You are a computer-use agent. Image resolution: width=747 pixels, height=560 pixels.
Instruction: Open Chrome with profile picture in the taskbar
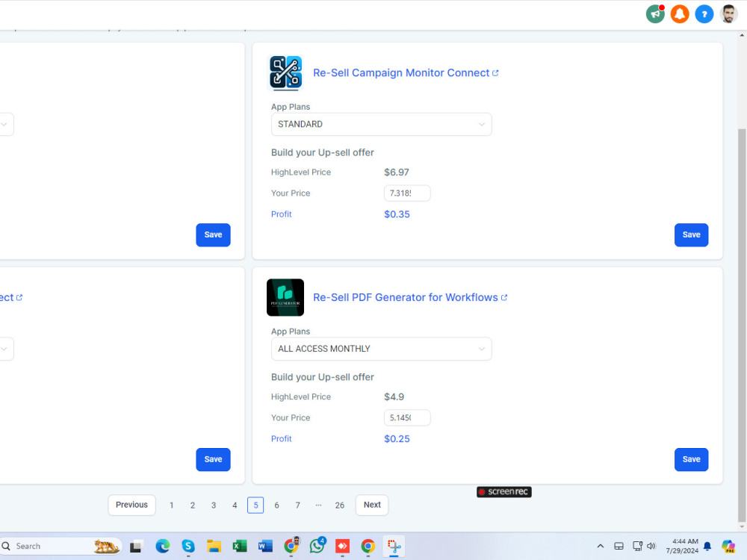291,547
